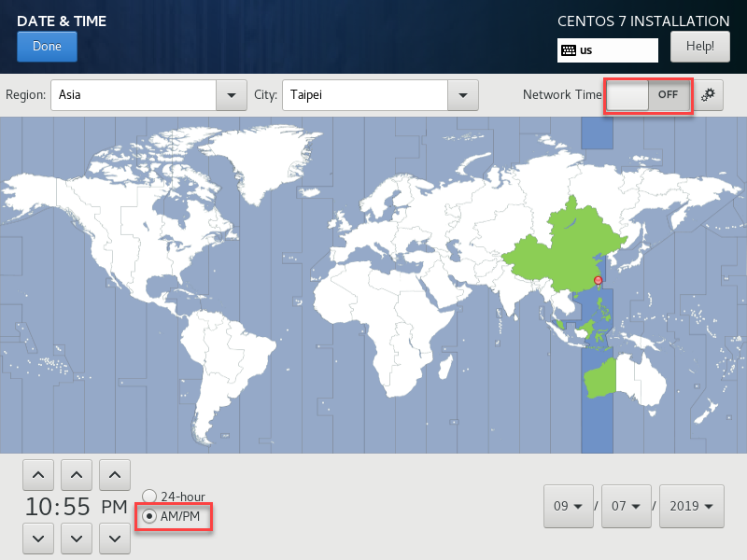The height and width of the screenshot is (560, 747).
Task: Click the 10:55 time display
Action: (57, 507)
